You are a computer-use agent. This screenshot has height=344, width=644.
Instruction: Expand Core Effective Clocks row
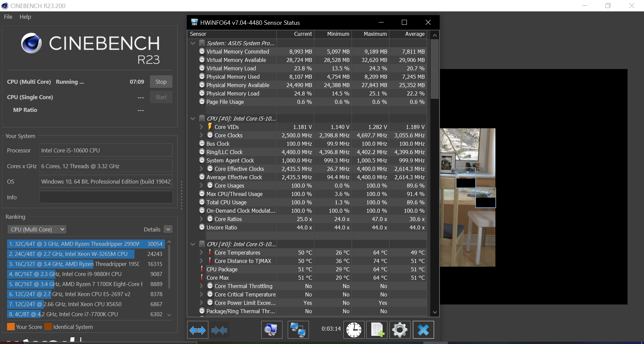pyautogui.click(x=201, y=169)
